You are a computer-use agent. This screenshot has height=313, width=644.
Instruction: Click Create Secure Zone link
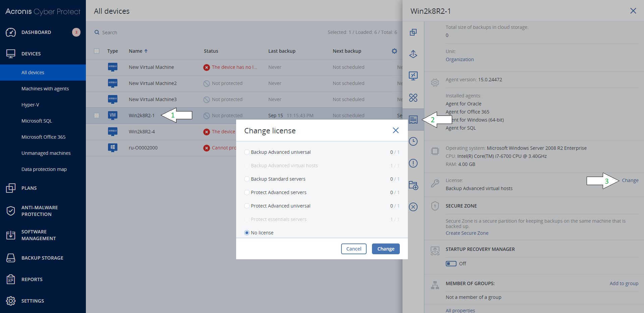click(x=467, y=233)
